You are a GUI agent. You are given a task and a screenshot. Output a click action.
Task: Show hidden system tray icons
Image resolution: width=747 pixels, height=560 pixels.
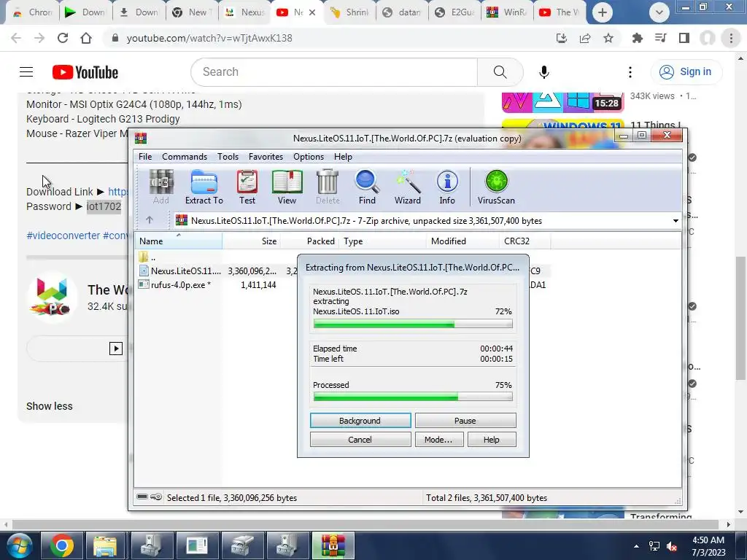tap(636, 546)
